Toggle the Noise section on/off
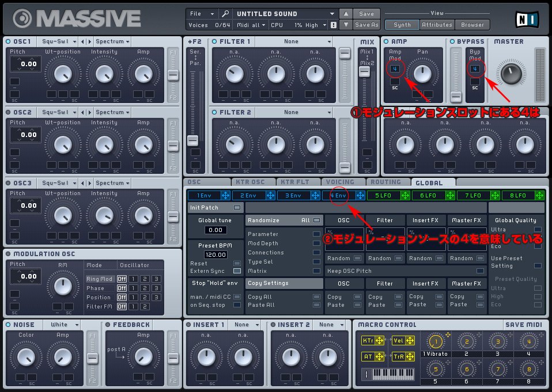 point(8,325)
